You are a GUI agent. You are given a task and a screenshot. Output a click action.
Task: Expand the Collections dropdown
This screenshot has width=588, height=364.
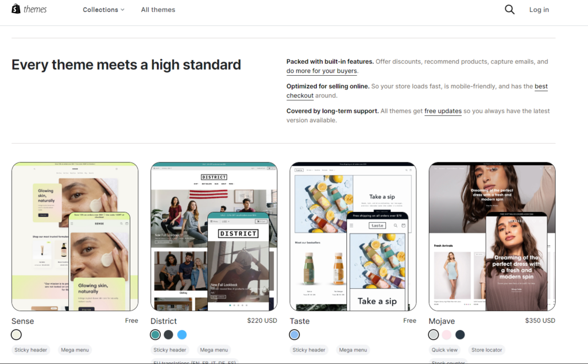coord(103,9)
